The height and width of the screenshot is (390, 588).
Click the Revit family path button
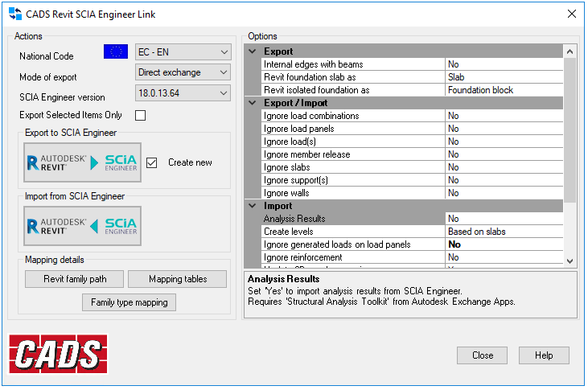point(75,279)
